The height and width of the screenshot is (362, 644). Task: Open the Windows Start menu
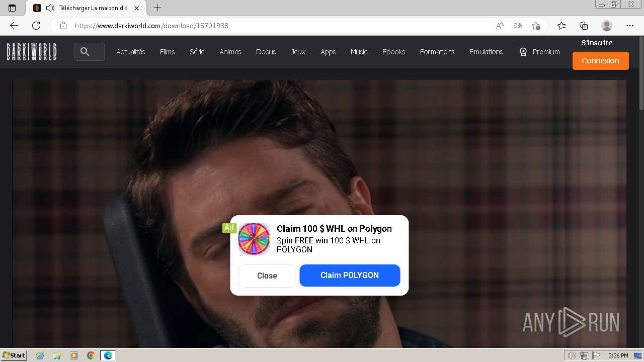coord(14,355)
